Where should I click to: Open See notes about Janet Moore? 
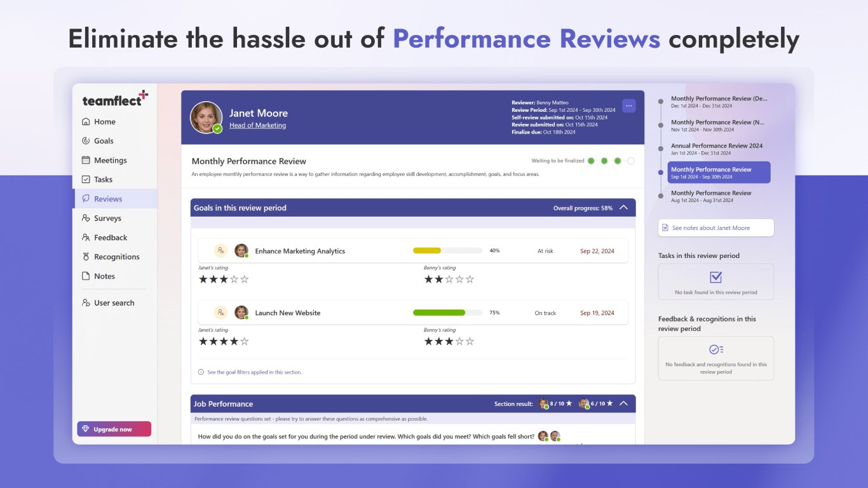[x=716, y=227]
